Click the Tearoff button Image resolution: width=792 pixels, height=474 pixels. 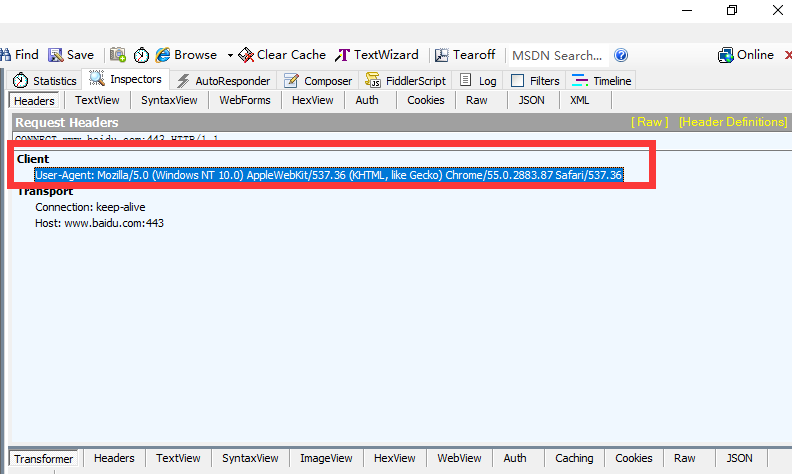(x=465, y=55)
